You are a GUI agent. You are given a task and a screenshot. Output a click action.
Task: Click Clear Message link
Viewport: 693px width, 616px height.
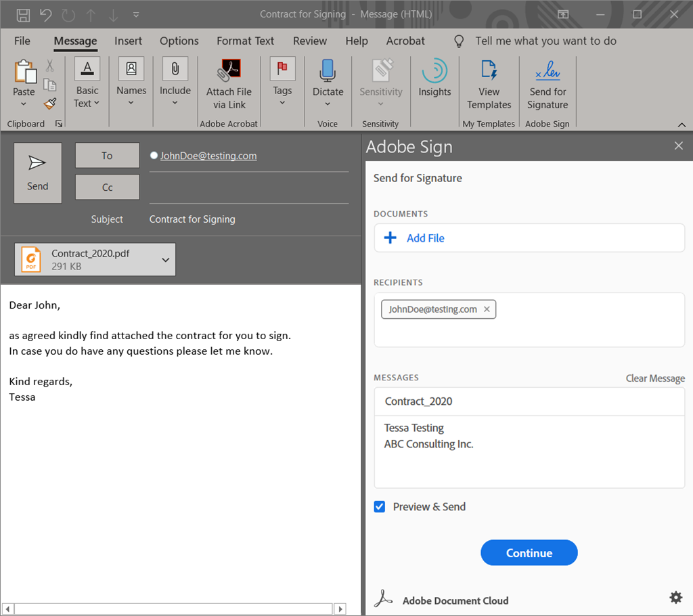click(654, 378)
